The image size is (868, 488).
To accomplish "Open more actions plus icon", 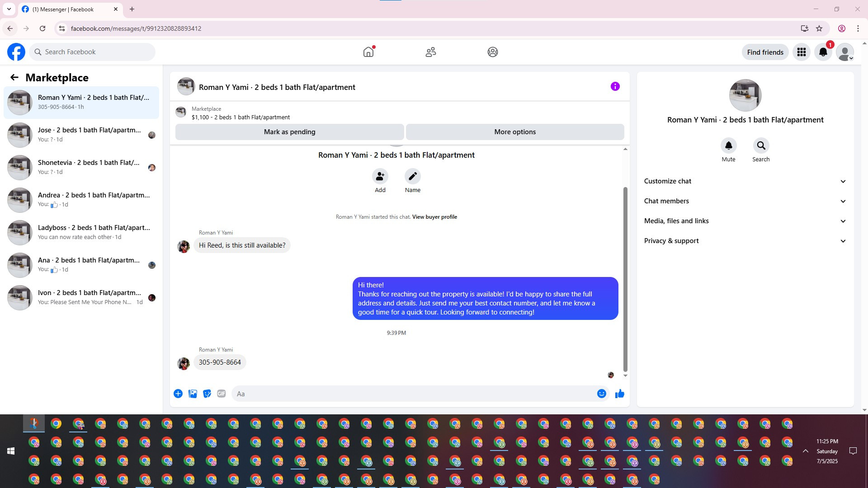I will click(x=178, y=394).
